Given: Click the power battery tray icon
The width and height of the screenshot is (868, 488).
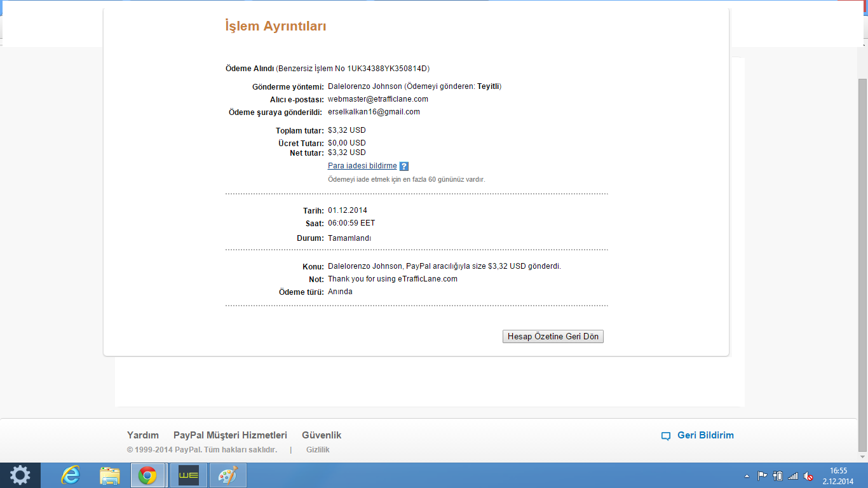Looking at the screenshot, I should tap(778, 475).
